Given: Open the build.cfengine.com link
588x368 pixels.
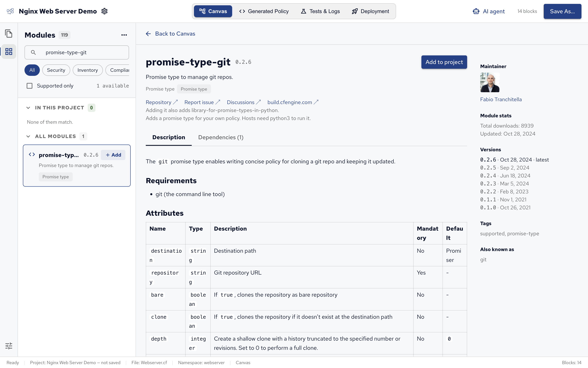Looking at the screenshot, I should pos(293,102).
